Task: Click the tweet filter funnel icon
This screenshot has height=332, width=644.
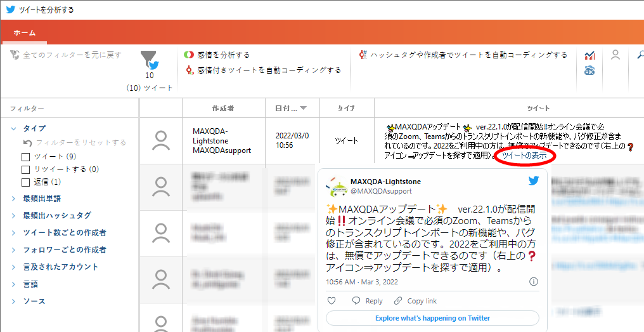Action: (149, 60)
